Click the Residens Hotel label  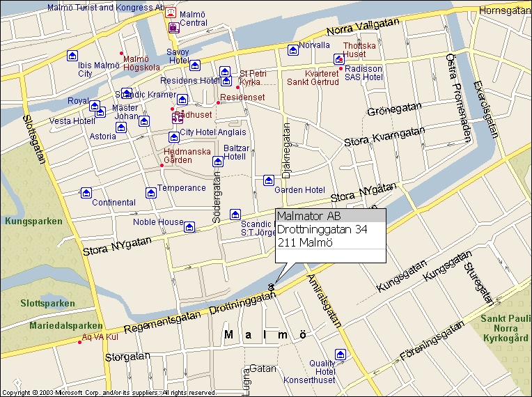(190, 81)
